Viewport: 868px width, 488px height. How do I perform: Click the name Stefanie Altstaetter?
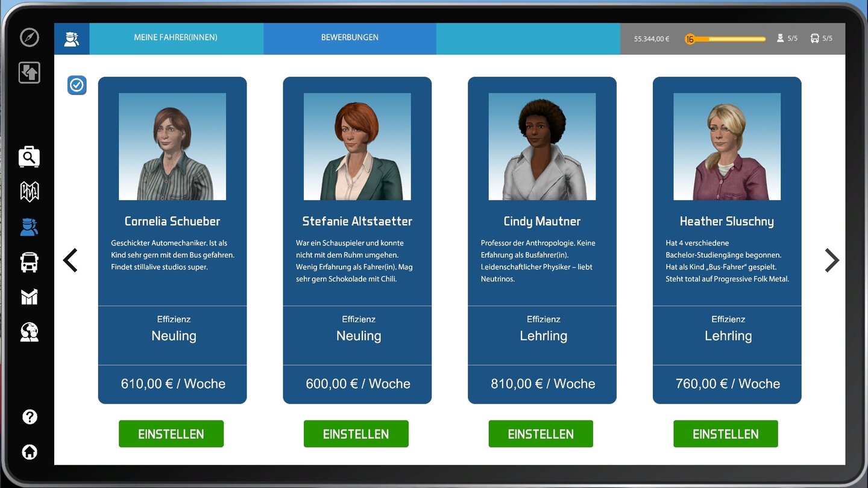[x=357, y=221]
